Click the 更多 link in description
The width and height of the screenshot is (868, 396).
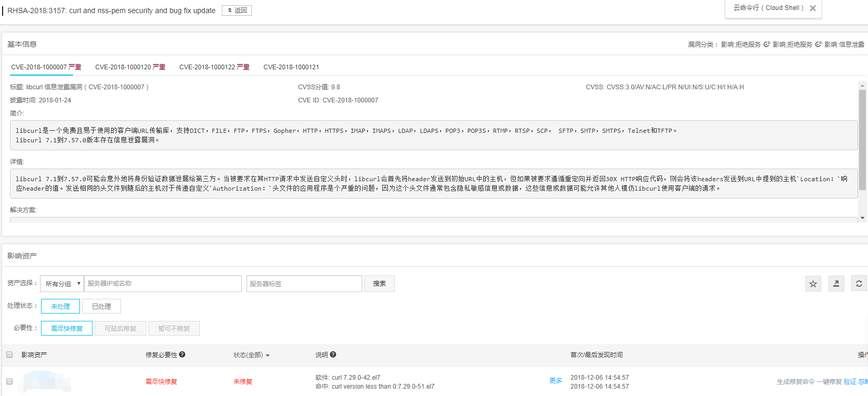[x=555, y=381]
